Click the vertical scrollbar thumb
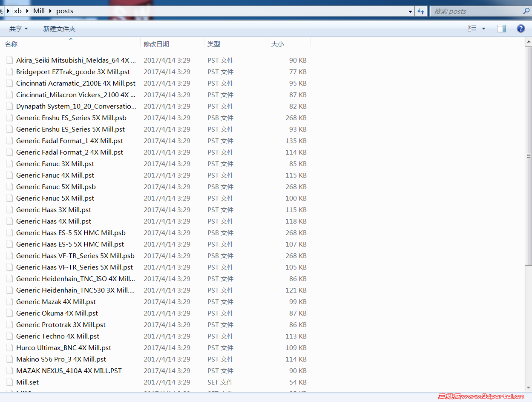 tap(529, 155)
